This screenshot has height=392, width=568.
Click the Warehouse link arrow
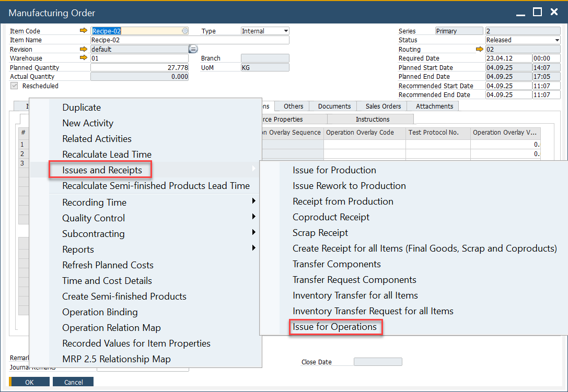(x=84, y=58)
